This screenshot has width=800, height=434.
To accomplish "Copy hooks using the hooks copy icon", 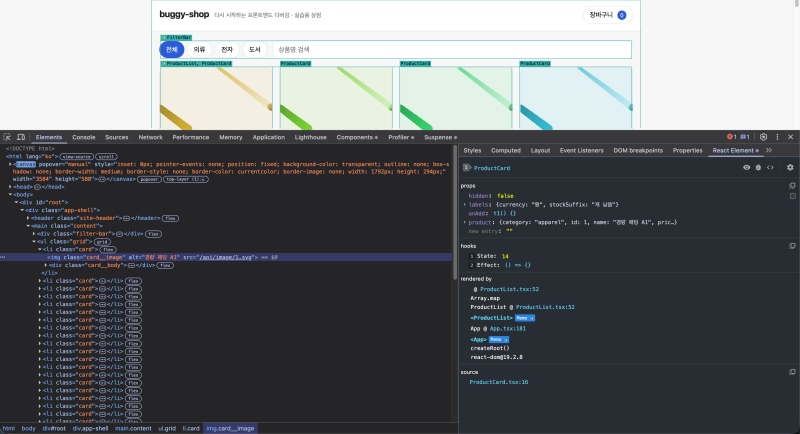I will (x=792, y=246).
